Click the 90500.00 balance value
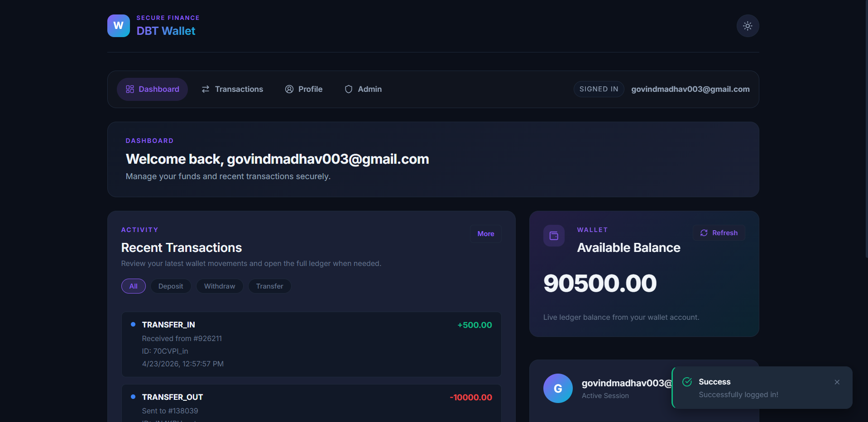Screen dimensions: 868x422 tap(600, 283)
